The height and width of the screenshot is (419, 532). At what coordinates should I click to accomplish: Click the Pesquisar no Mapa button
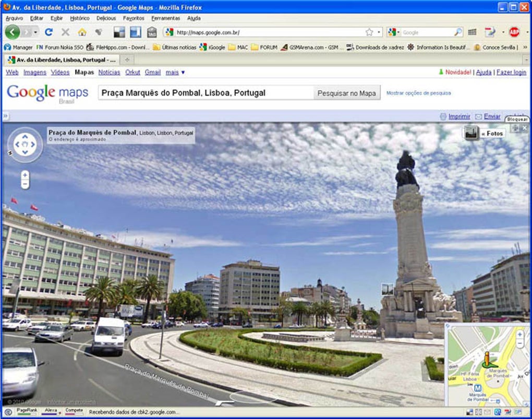[x=346, y=93]
